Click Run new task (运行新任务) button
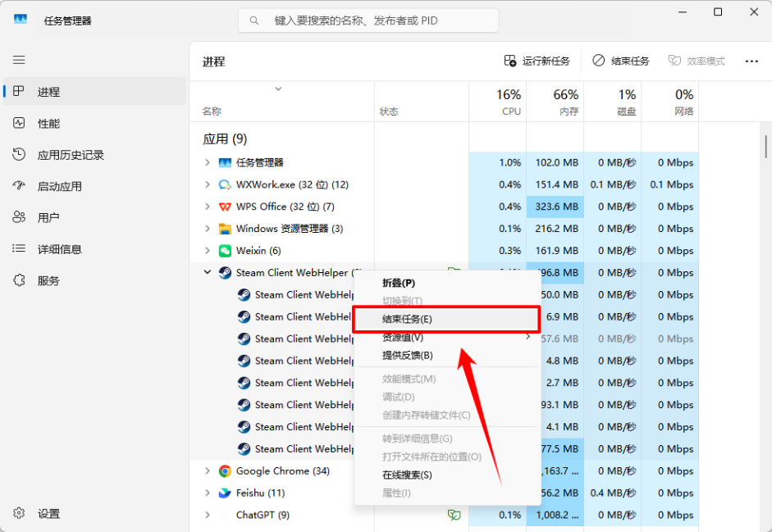772x532 pixels. (537, 61)
